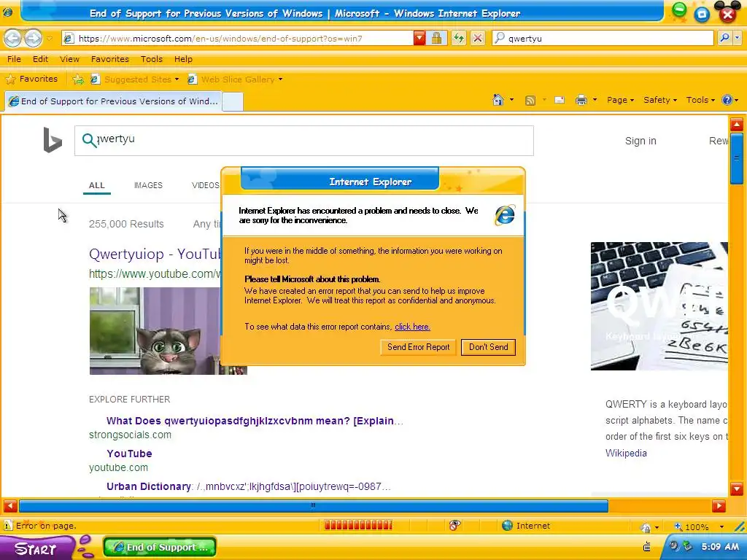Click the Refresh page icon
This screenshot has height=560, width=747.
458,39
